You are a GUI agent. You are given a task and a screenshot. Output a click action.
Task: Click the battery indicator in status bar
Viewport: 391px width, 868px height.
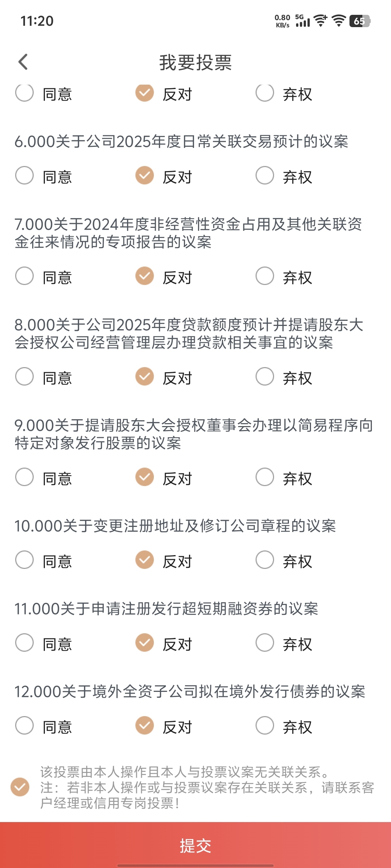click(360, 21)
